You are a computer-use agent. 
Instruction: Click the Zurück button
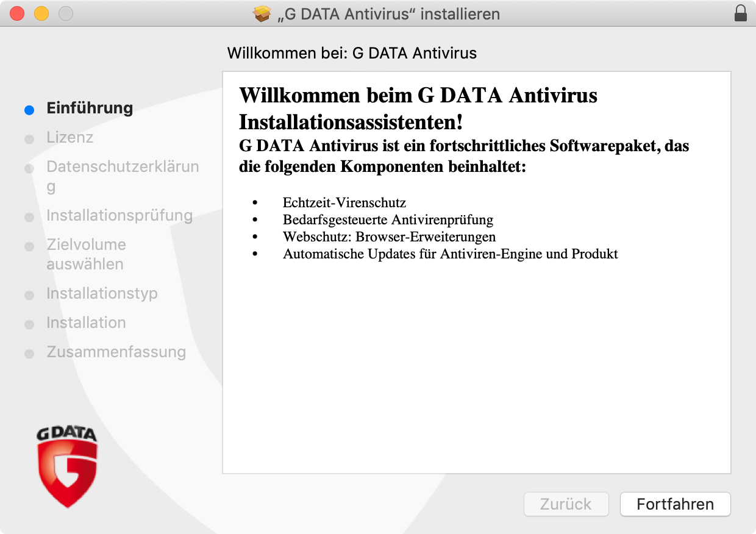[x=566, y=504]
